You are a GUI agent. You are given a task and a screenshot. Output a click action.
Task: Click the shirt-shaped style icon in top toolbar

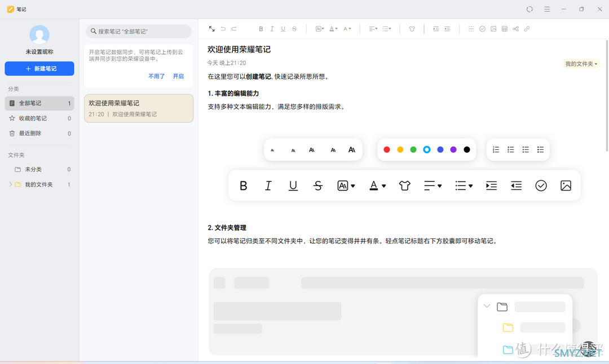(x=412, y=29)
